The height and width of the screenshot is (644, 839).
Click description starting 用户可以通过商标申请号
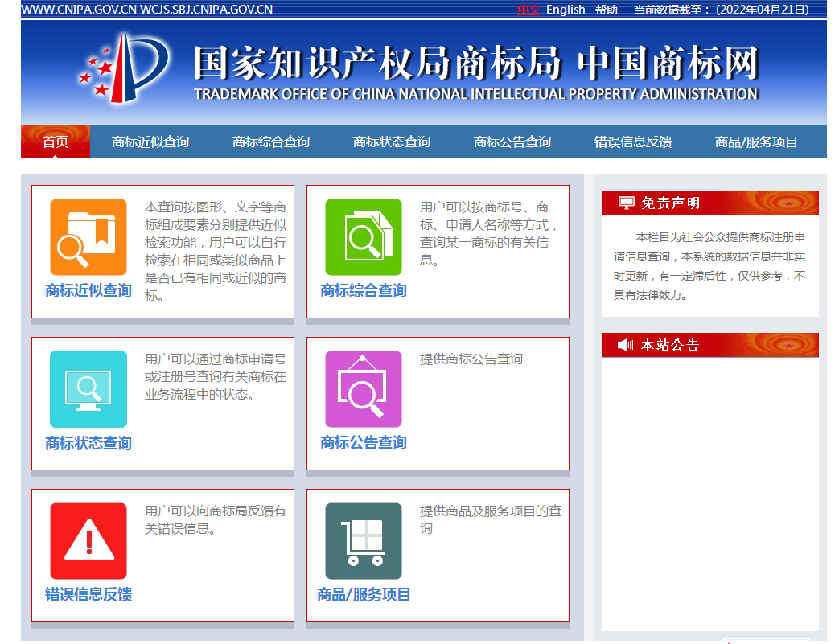coord(215,376)
